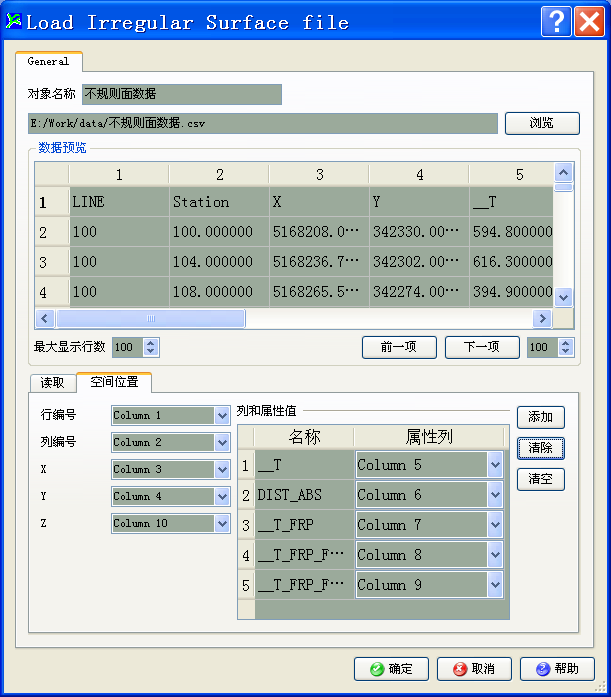Click the 最大显示行数 value field
Screen dimensions: 611x697
click(128, 347)
